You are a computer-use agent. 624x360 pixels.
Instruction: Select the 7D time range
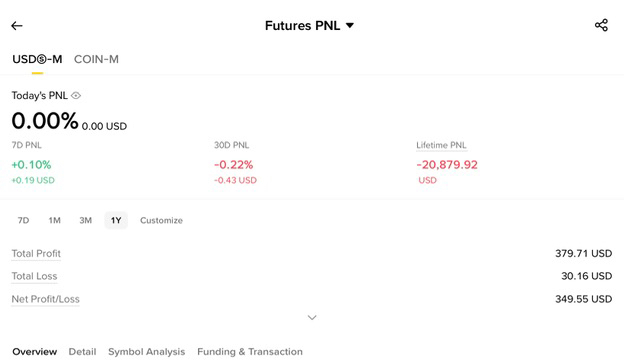tap(23, 220)
